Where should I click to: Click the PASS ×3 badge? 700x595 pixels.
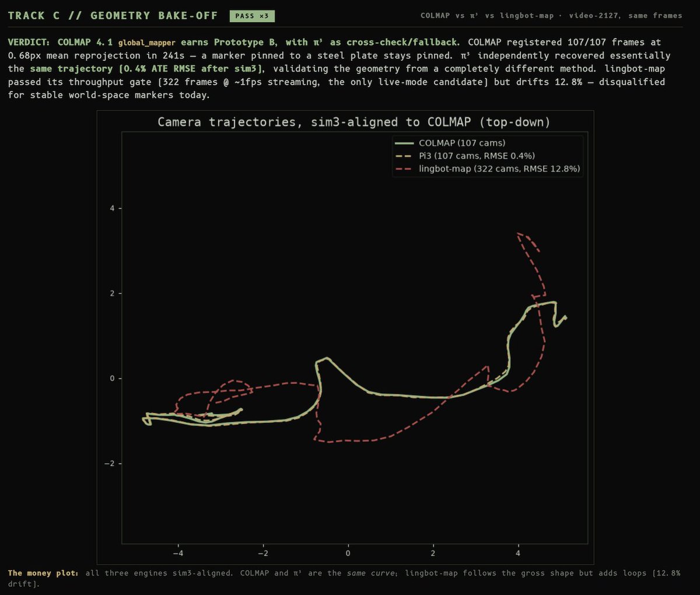252,16
